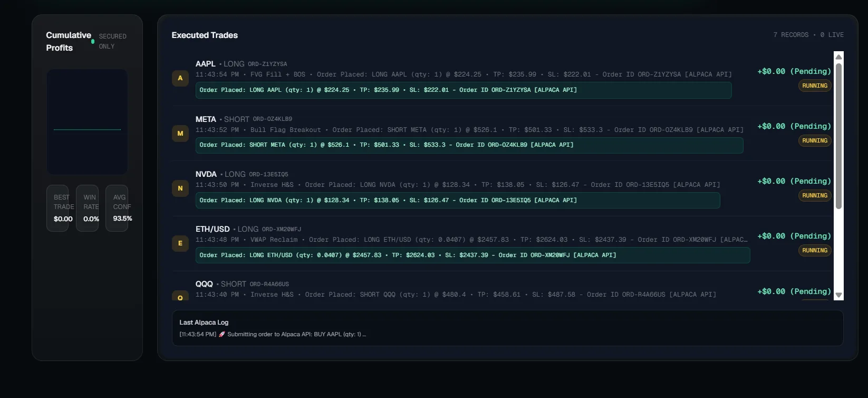Click the Best Trade $0.00 stat card
This screenshot has width=868, height=398.
pyautogui.click(x=57, y=208)
